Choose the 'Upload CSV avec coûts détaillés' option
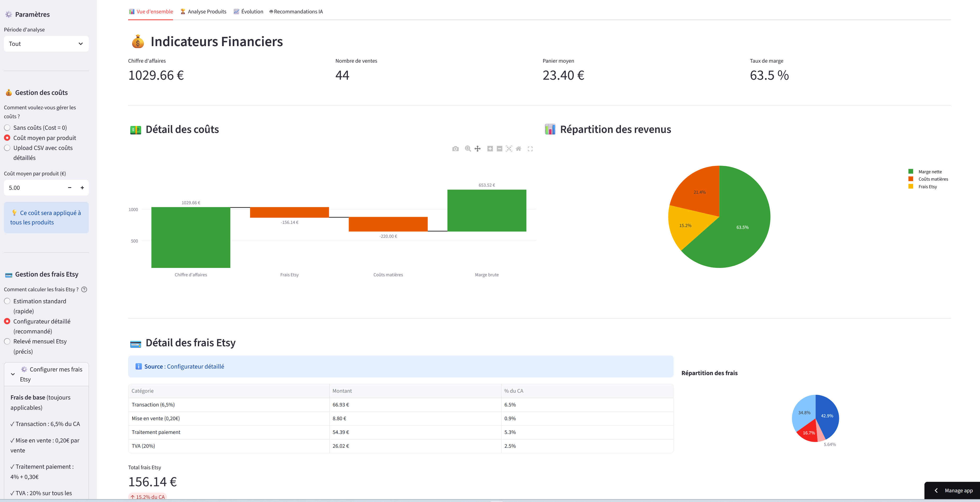Screen dimensions: 980x502 (x=7, y=148)
